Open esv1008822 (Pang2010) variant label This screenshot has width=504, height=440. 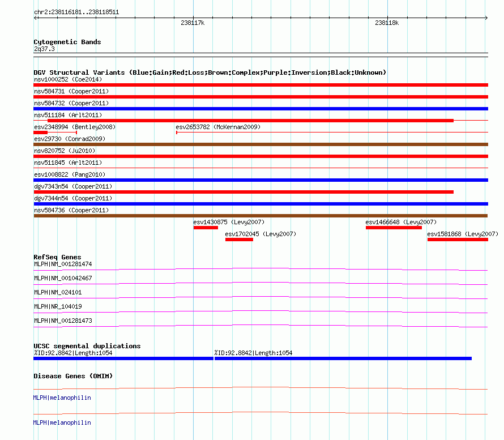pos(70,174)
